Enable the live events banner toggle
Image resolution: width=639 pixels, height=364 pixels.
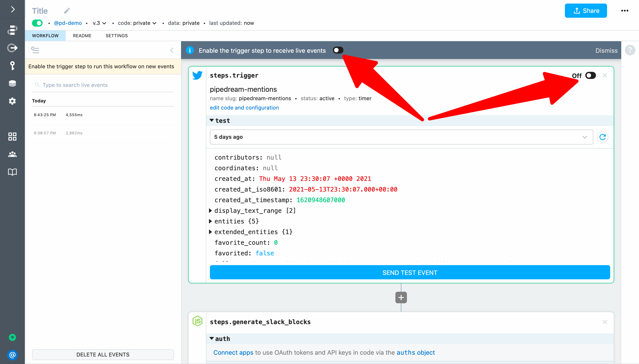coord(338,50)
